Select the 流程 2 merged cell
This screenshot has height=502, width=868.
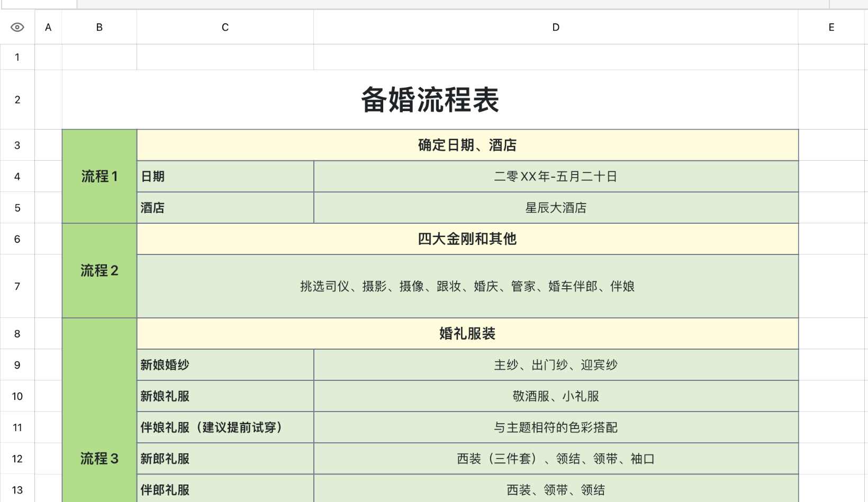tap(99, 270)
